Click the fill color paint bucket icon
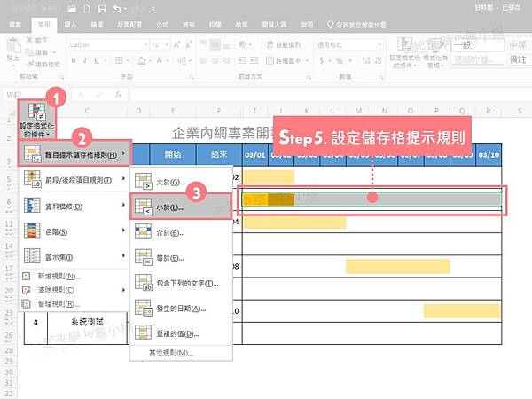This screenshot has width=532, height=399. (142, 60)
